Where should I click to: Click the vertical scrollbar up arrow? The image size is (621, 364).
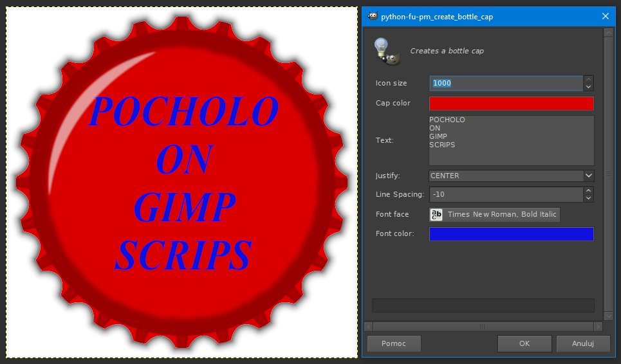click(x=609, y=32)
